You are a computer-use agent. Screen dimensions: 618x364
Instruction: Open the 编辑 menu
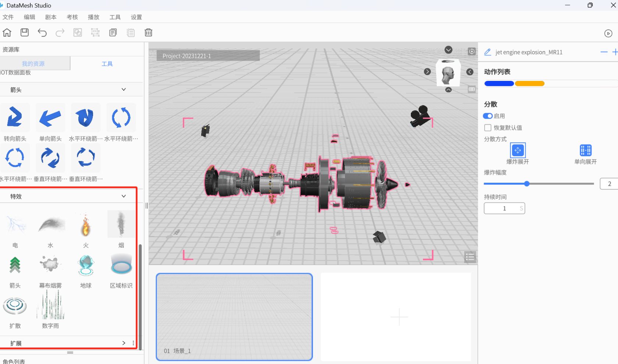[29, 17]
